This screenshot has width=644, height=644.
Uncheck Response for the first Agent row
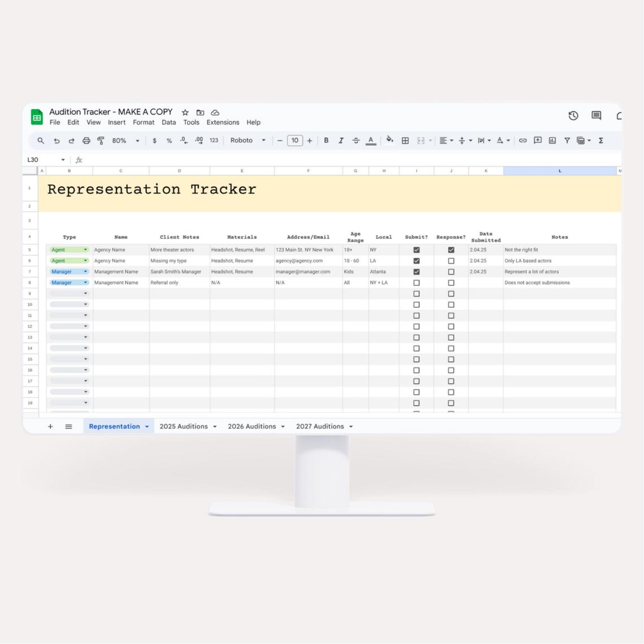click(451, 249)
